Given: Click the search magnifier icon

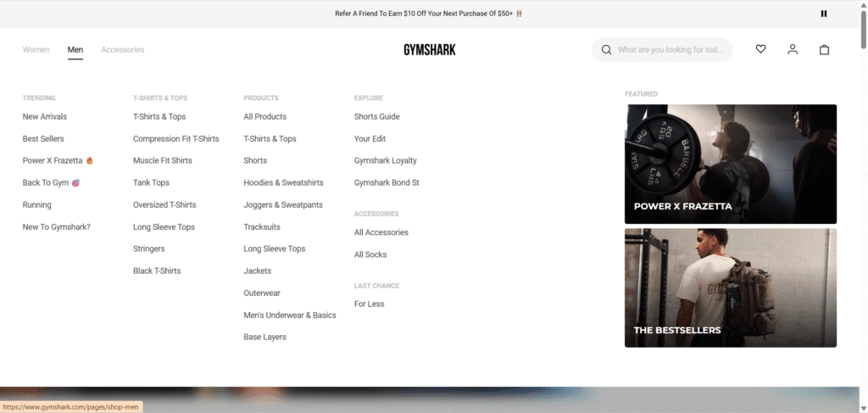Looking at the screenshot, I should 607,50.
